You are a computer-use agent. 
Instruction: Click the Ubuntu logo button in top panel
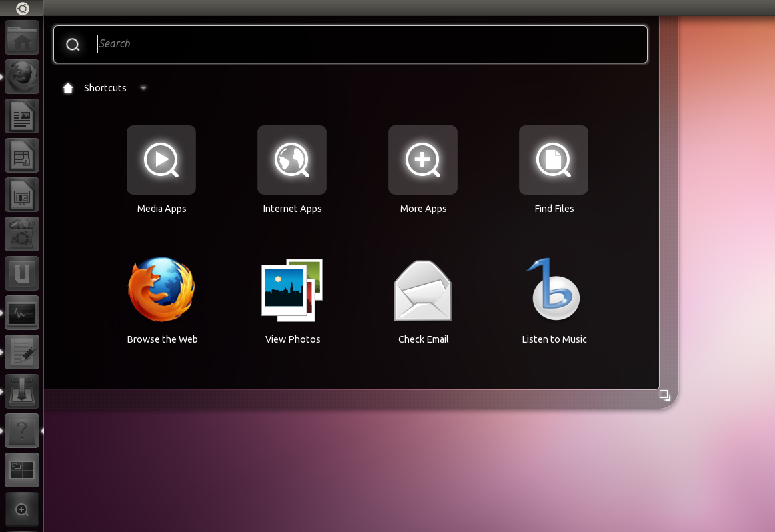click(22, 8)
